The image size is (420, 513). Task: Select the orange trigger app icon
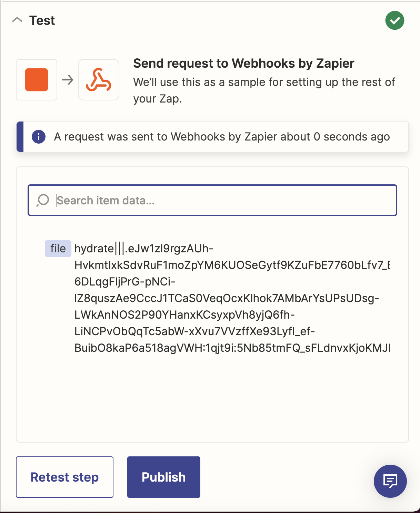pyautogui.click(x=37, y=80)
